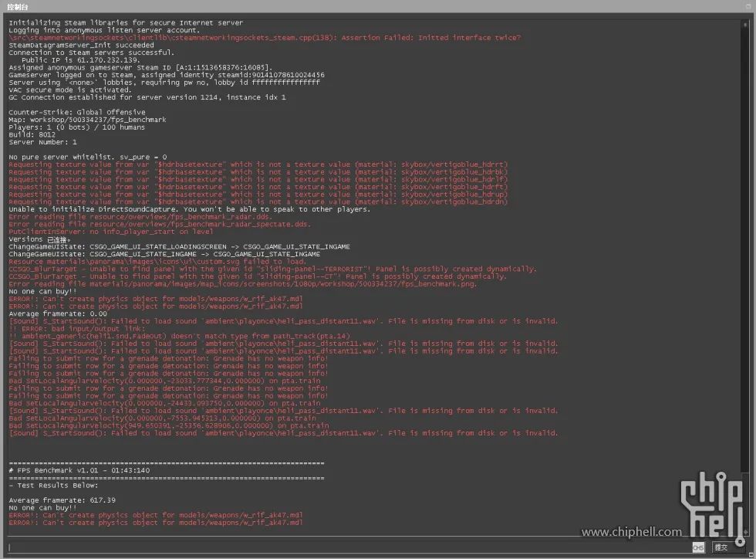The width and height of the screenshot is (756, 559).
Task: Focus the console command input field
Action: [x=349, y=547]
